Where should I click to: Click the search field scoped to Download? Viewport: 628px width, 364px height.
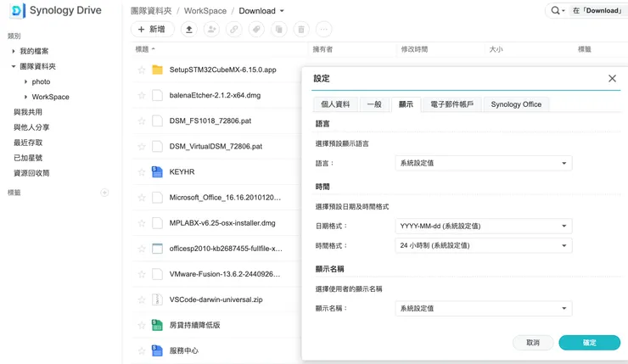click(597, 10)
